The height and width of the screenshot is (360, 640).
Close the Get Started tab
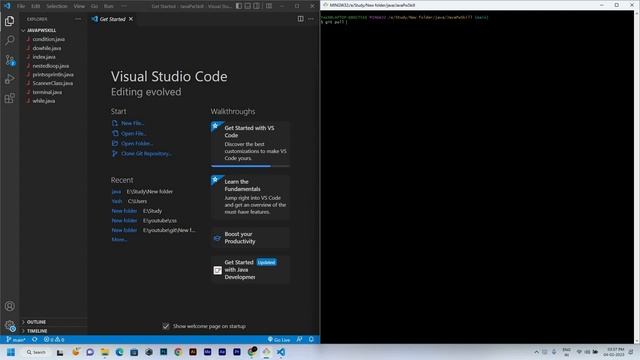click(131, 19)
